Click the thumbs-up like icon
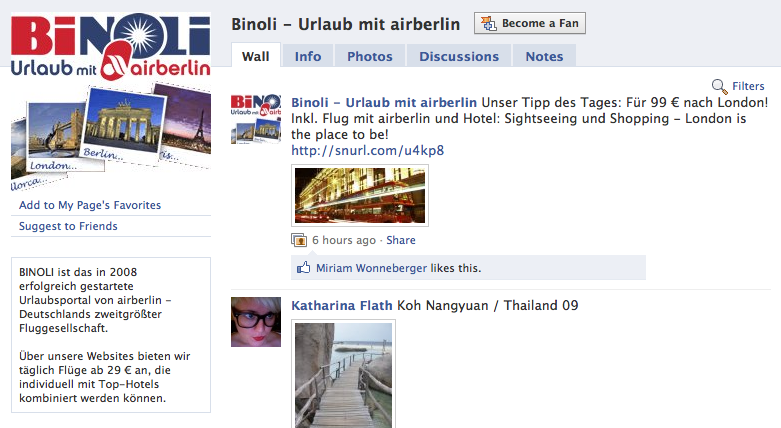 click(303, 268)
